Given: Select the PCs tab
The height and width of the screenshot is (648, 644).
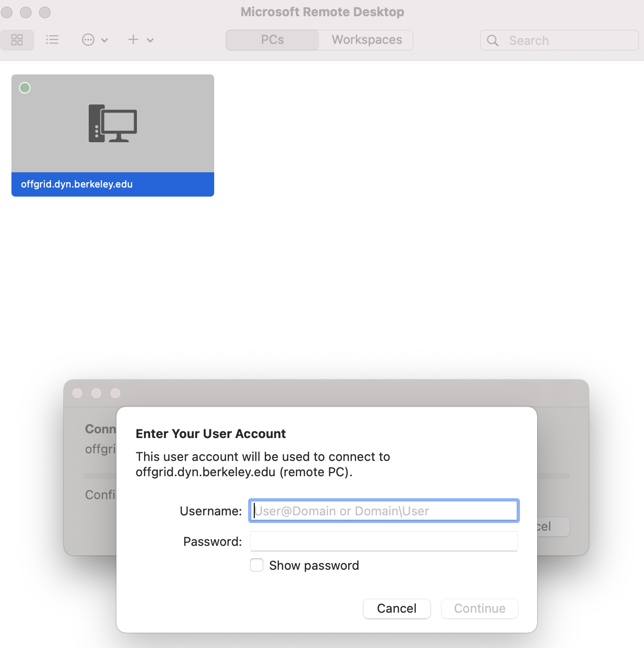Looking at the screenshot, I should coord(272,40).
